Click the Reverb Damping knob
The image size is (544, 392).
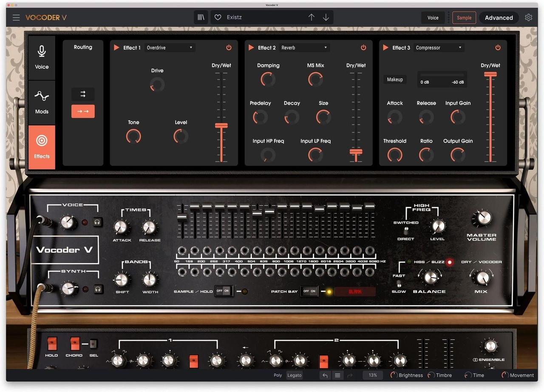(x=268, y=79)
